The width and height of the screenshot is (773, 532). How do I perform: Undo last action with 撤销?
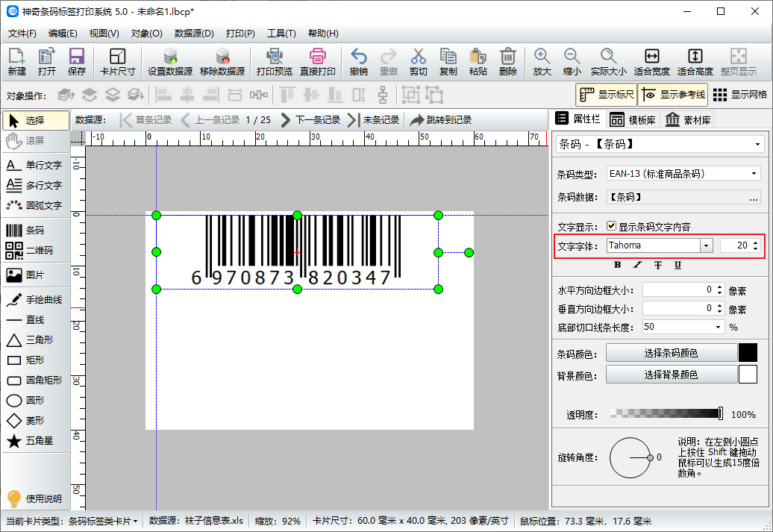[358, 62]
